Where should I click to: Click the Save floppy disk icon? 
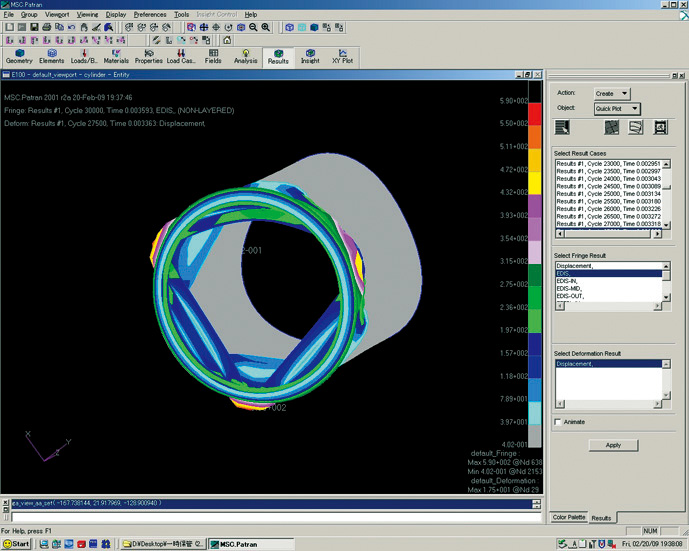coord(34,27)
